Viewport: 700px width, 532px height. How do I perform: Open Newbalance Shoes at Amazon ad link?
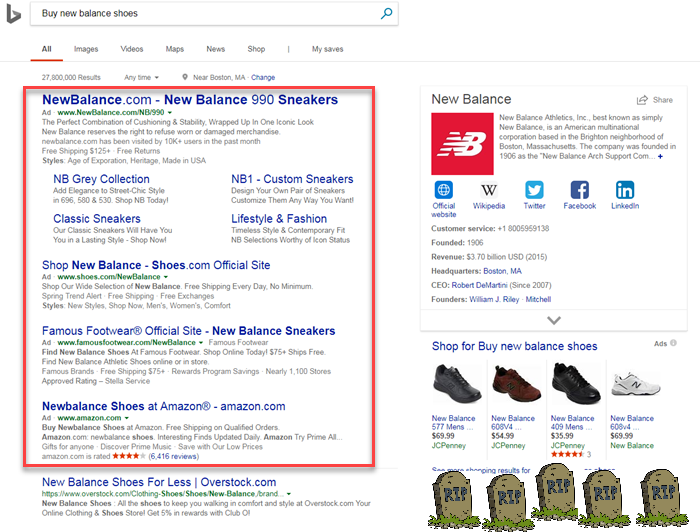pyautogui.click(x=164, y=406)
